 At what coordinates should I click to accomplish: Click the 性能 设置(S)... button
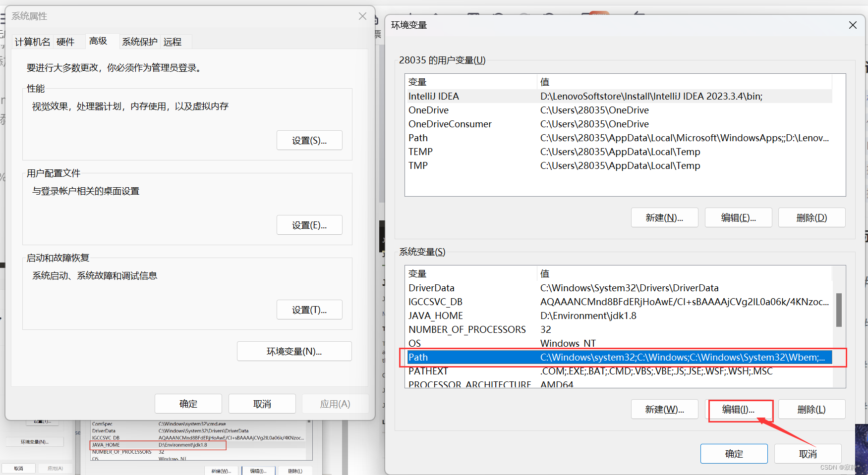click(309, 140)
